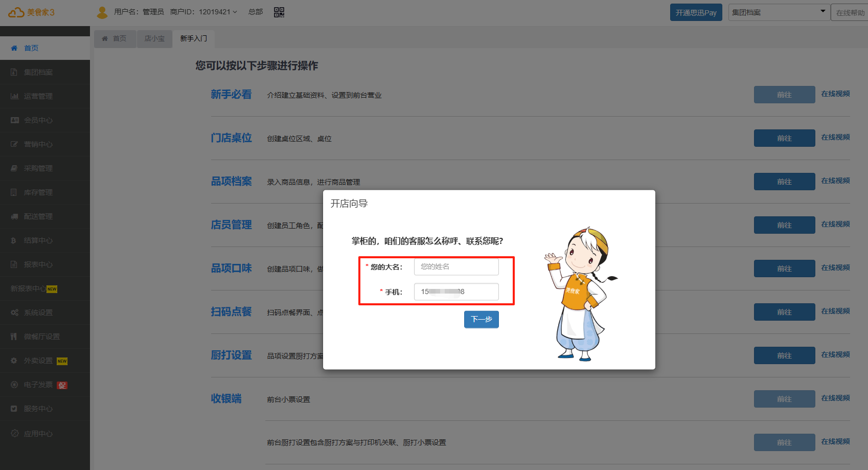Open 会员中心 in the sidebar
868x470 pixels.
(x=38, y=120)
